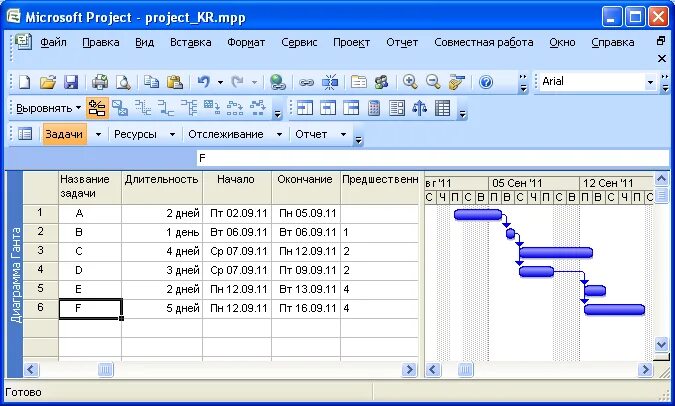
Task: Open the Правка menu
Action: click(101, 42)
